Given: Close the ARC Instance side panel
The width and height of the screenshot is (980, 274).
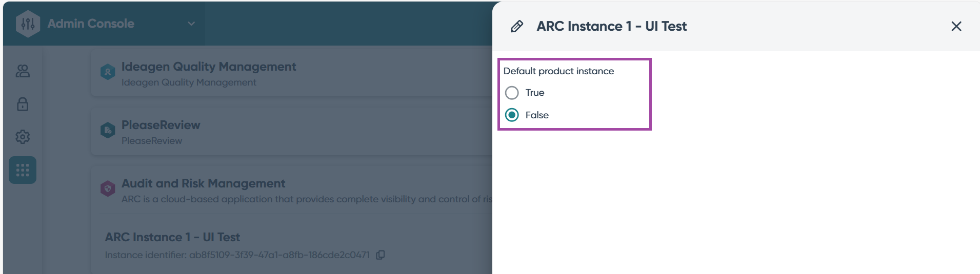Looking at the screenshot, I should [x=956, y=27].
